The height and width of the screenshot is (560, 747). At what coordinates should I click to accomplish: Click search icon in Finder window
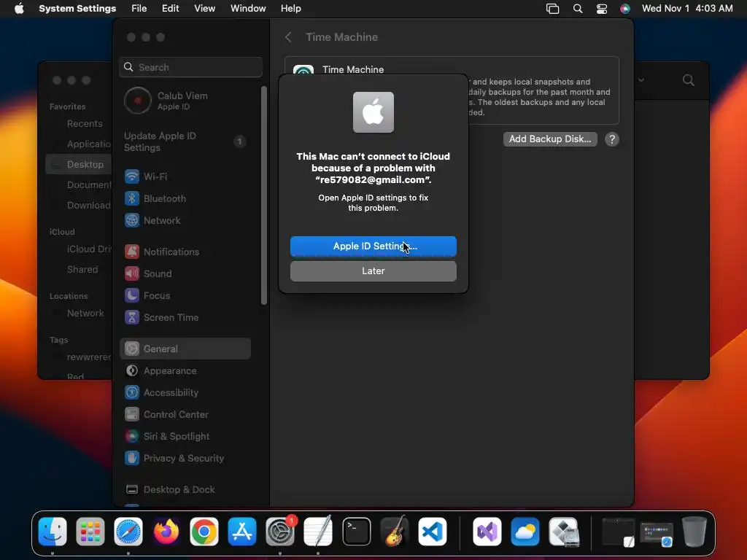(x=689, y=80)
